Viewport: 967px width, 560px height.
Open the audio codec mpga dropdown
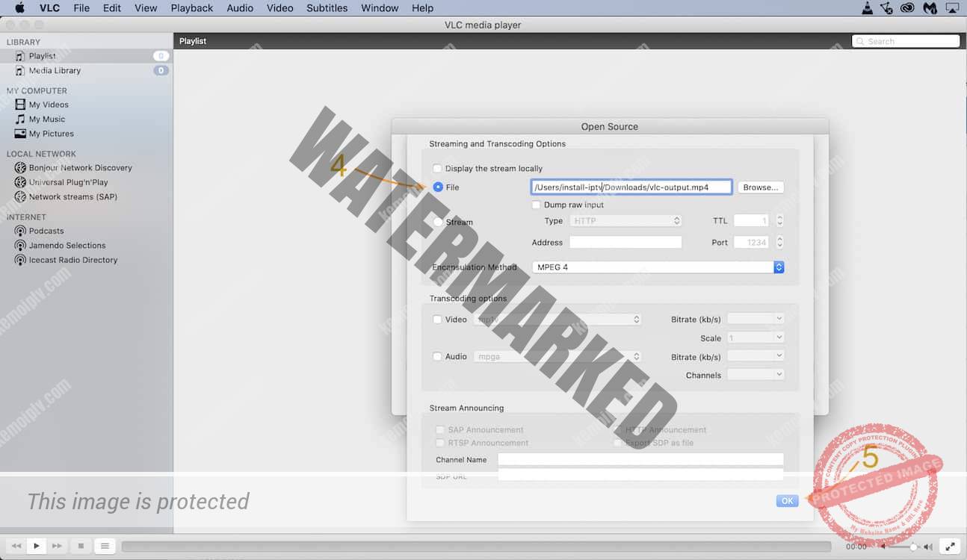click(557, 357)
